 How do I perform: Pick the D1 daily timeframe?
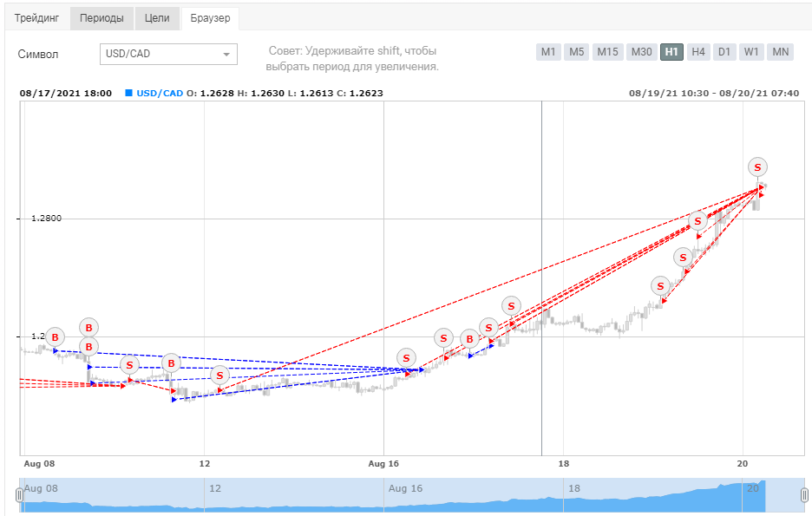724,52
